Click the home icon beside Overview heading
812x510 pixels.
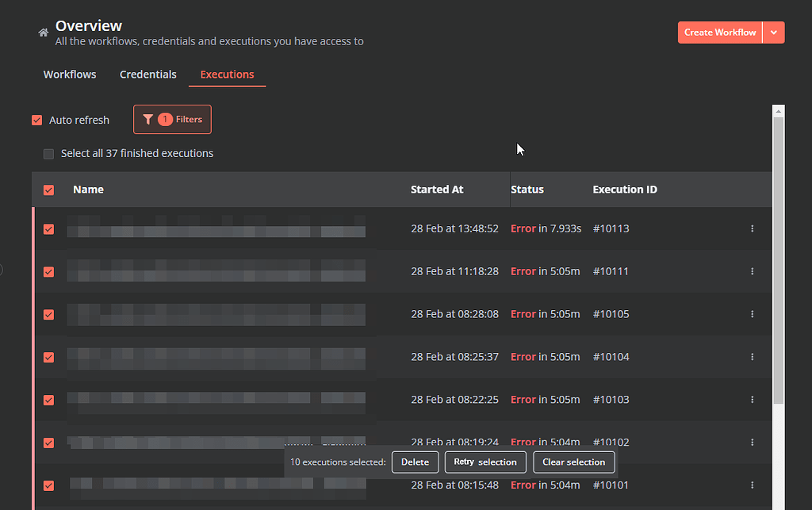click(43, 33)
